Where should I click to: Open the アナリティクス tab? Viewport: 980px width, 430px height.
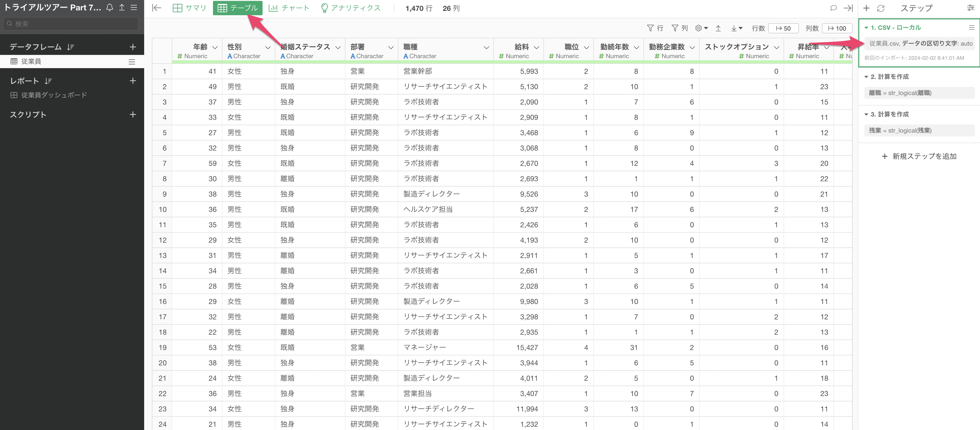click(350, 8)
